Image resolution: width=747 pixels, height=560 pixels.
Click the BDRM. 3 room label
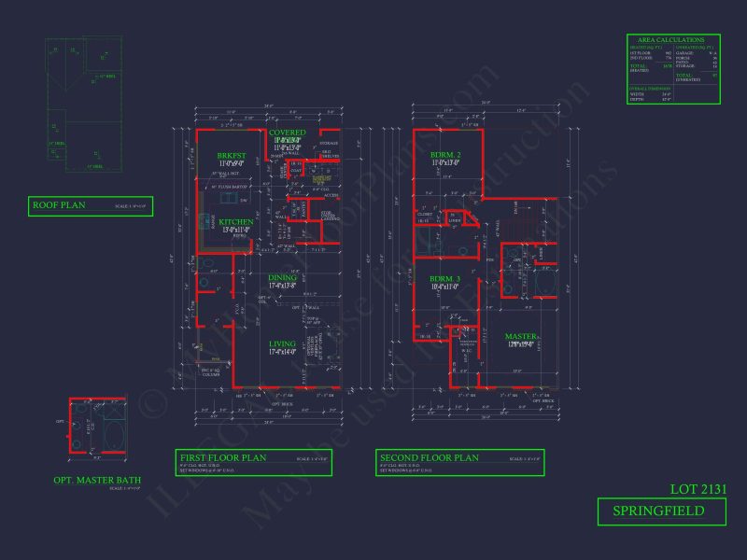click(444, 279)
